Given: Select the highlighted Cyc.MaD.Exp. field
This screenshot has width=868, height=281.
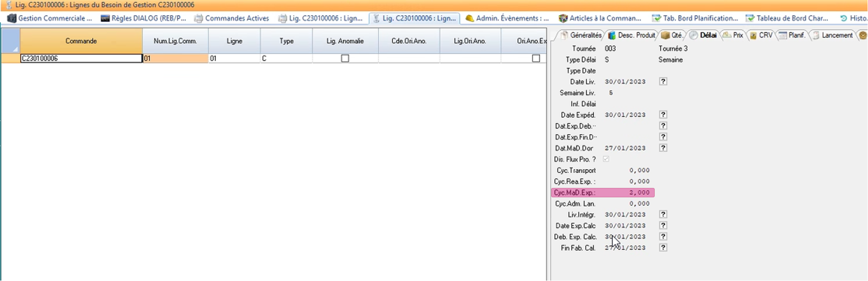Looking at the screenshot, I should (627, 193).
